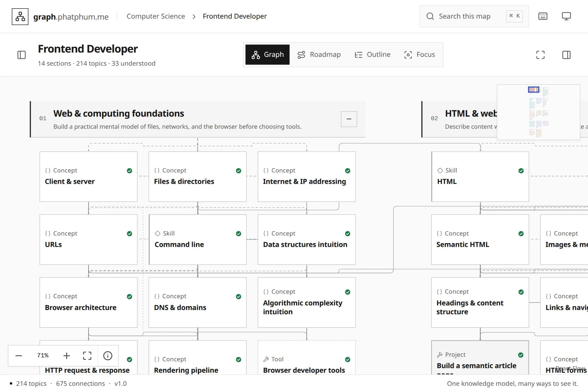Collapse the Web & computing foundations section
This screenshot has height=392, width=588.
pos(349,119)
